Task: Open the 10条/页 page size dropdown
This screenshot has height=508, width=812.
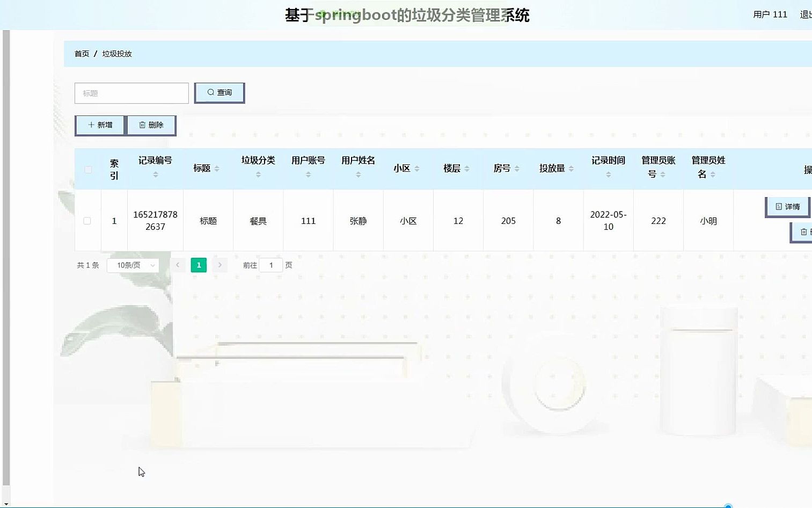Action: tap(133, 265)
